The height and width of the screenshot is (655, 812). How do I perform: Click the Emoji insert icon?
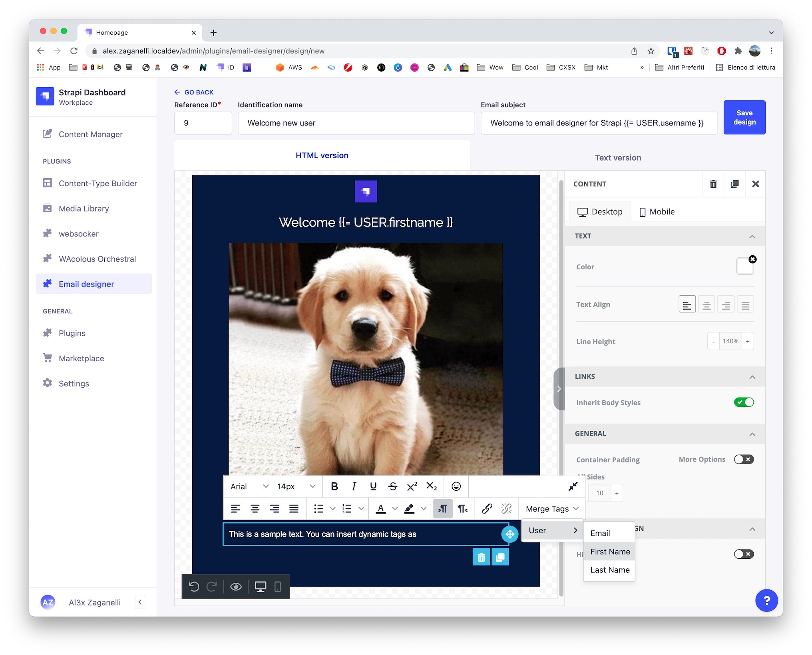[x=455, y=487]
